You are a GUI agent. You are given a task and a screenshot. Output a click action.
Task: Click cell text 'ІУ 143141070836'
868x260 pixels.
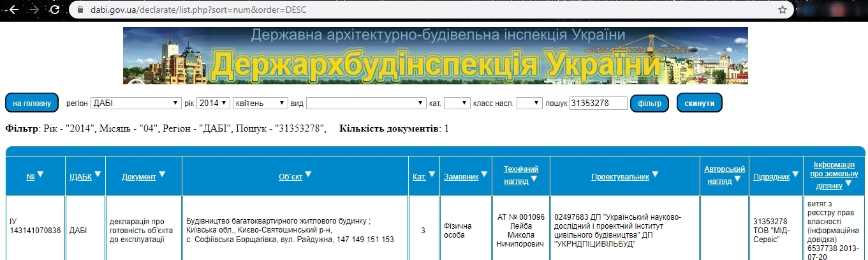[x=35, y=226]
